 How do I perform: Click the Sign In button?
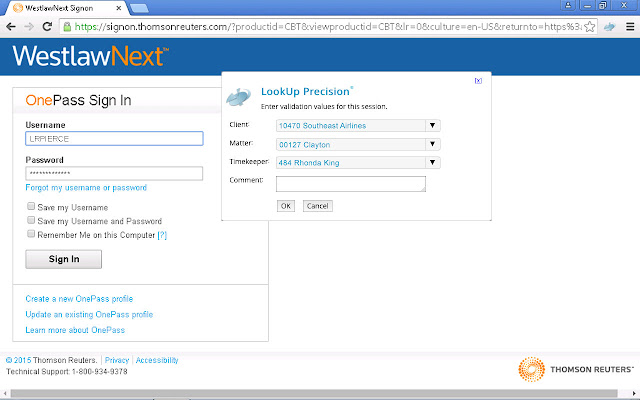point(64,259)
